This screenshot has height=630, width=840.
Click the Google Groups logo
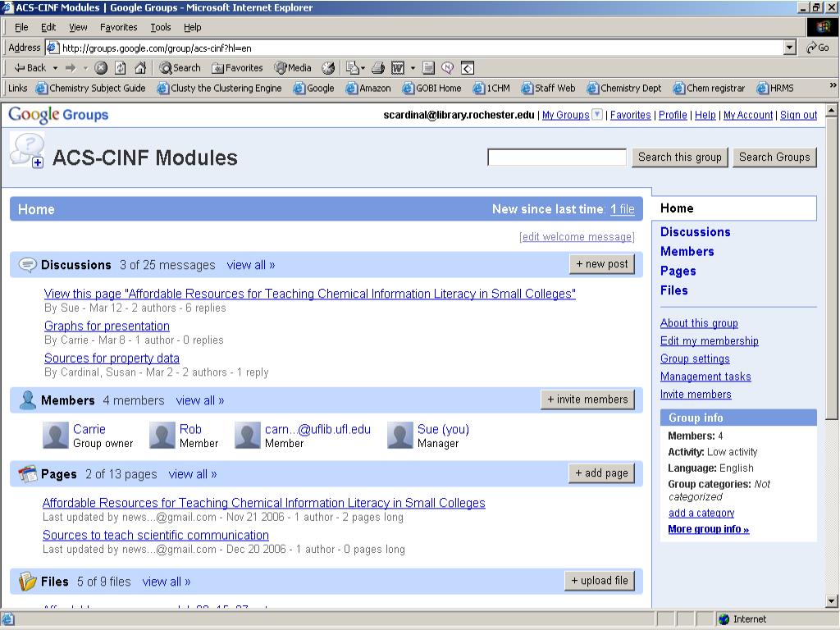point(58,115)
